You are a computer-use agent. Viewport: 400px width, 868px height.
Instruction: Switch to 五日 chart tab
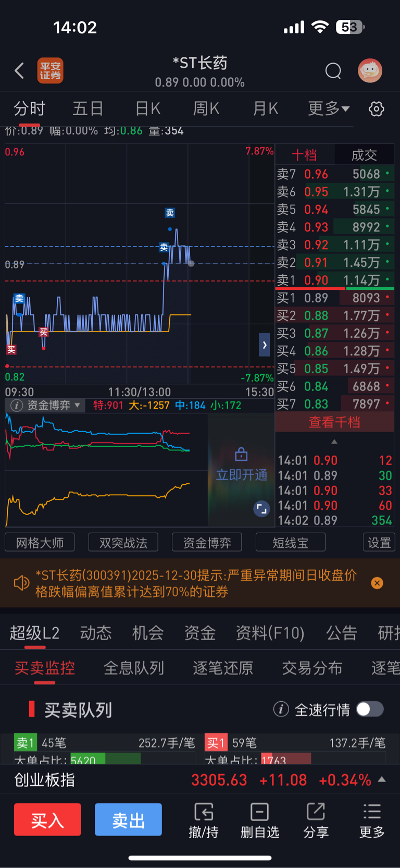(x=88, y=108)
